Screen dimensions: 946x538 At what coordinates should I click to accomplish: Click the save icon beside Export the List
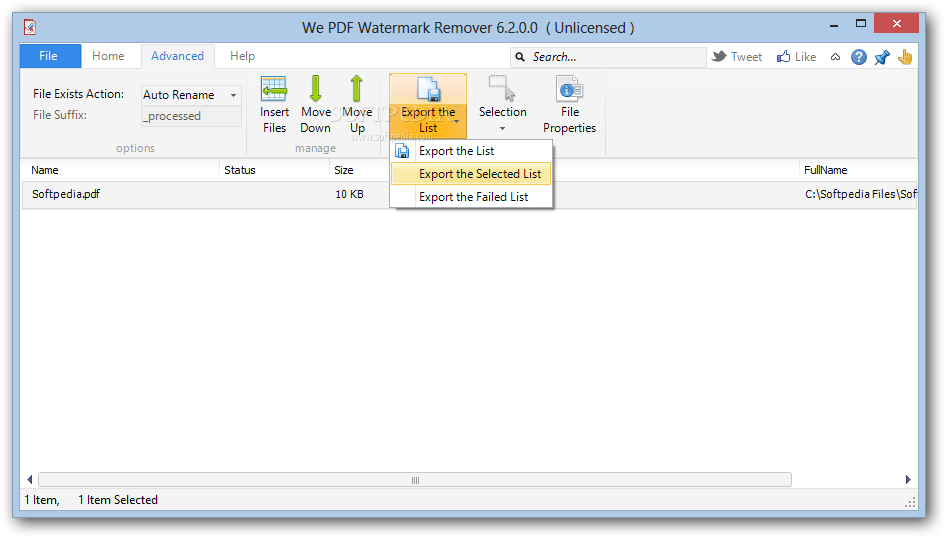point(402,151)
